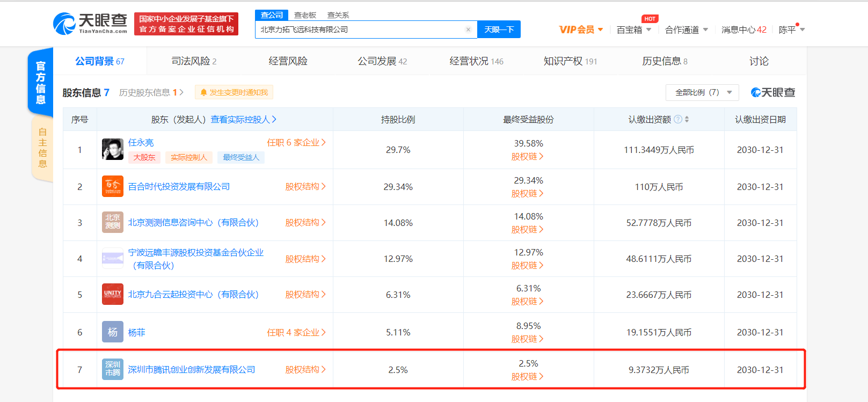Image resolution: width=868 pixels, height=402 pixels.
Task: Click the TianYanCha logo
Action: click(x=90, y=24)
